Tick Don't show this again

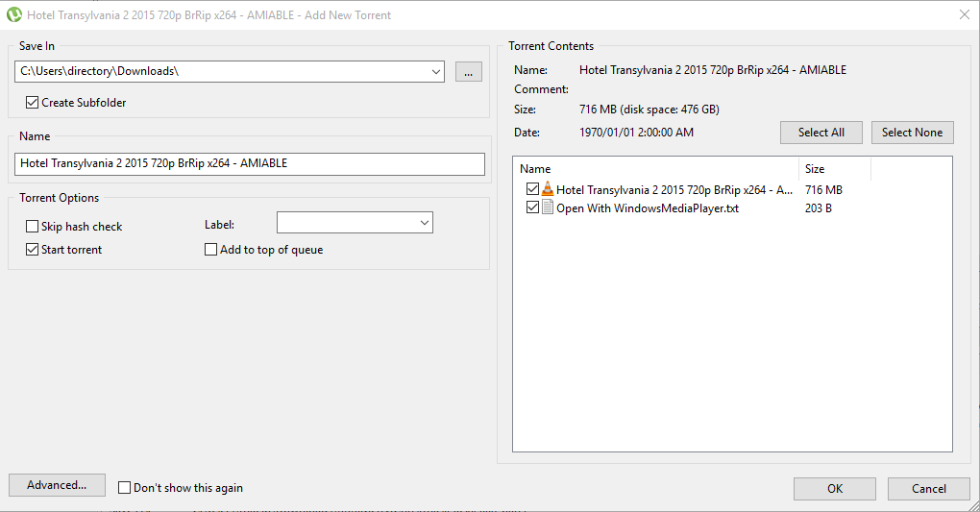pyautogui.click(x=124, y=488)
